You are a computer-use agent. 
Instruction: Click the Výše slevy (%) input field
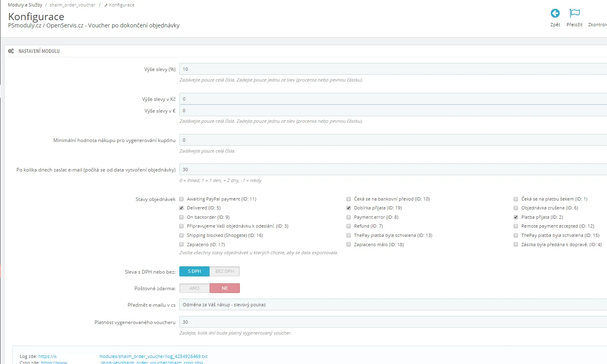[392, 69]
